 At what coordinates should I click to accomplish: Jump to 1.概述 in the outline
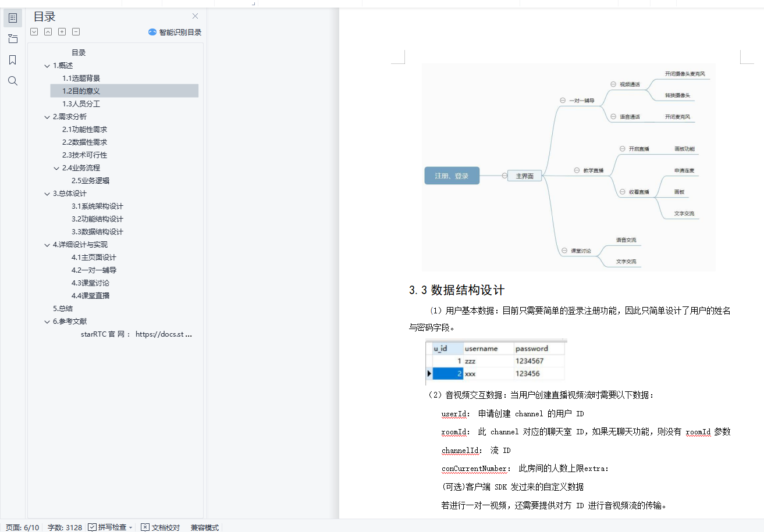tap(63, 65)
